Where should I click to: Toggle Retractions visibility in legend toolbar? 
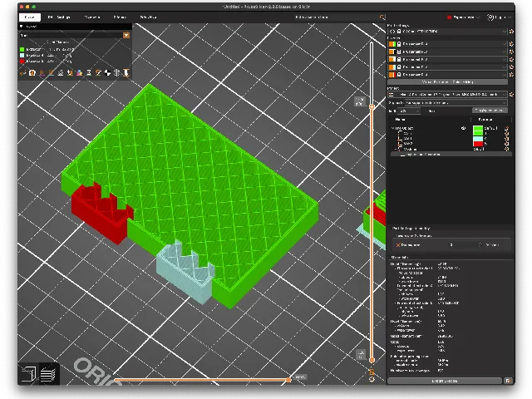click(42, 72)
